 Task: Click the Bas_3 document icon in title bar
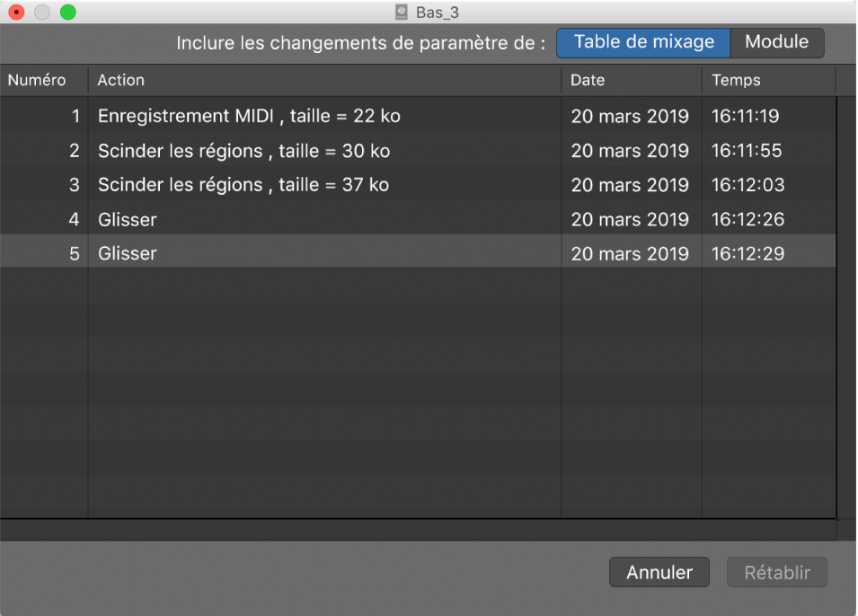(399, 13)
